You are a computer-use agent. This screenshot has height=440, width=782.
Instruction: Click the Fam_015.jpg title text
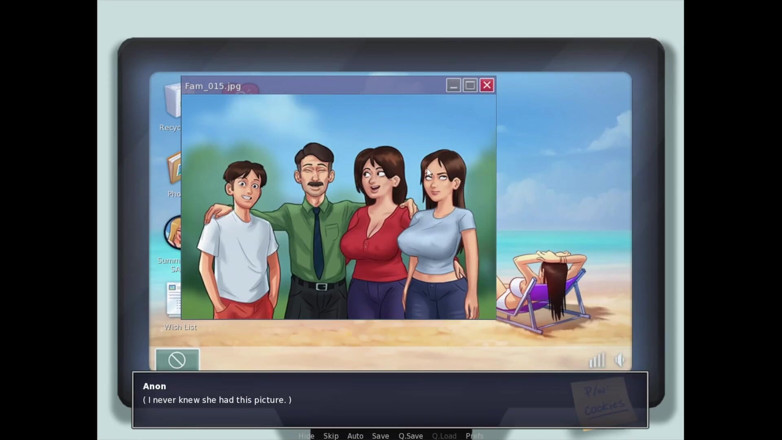pyautogui.click(x=213, y=86)
